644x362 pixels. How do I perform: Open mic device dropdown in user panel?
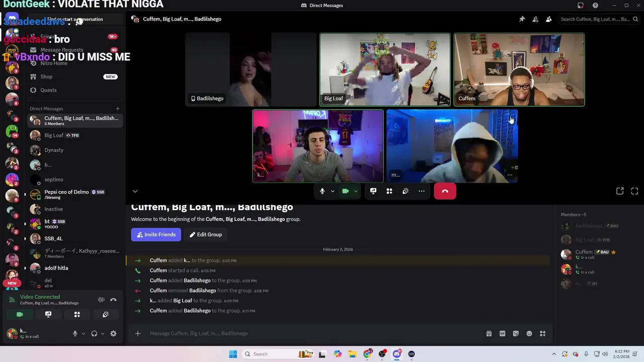[x=83, y=333]
